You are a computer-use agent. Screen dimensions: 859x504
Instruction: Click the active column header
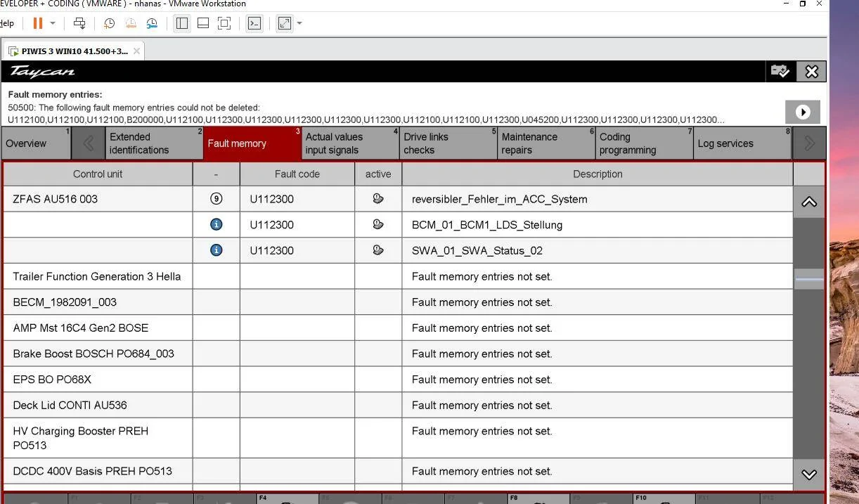pyautogui.click(x=378, y=174)
